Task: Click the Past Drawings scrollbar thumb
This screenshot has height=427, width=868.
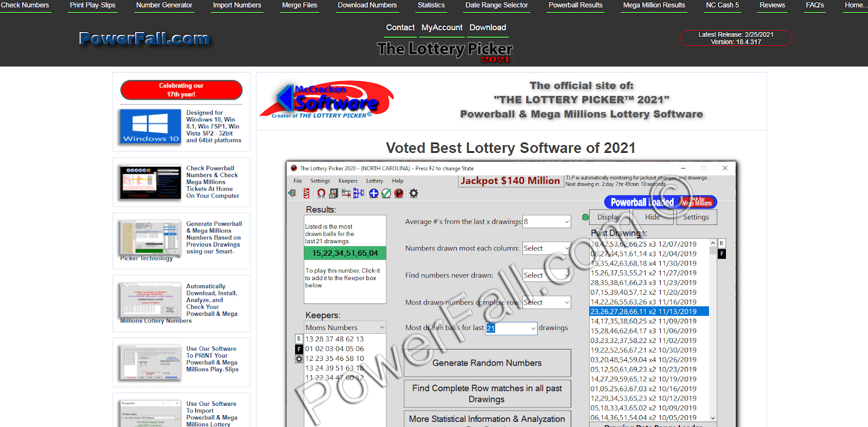Action: [x=713, y=251]
